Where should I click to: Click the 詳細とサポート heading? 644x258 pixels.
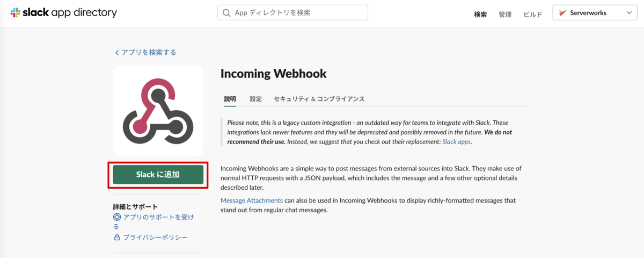click(x=135, y=206)
